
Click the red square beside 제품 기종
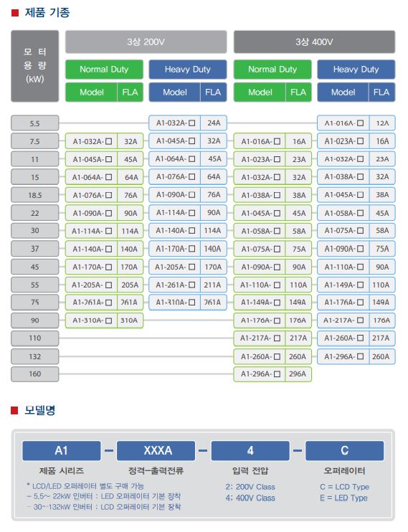pos(14,13)
